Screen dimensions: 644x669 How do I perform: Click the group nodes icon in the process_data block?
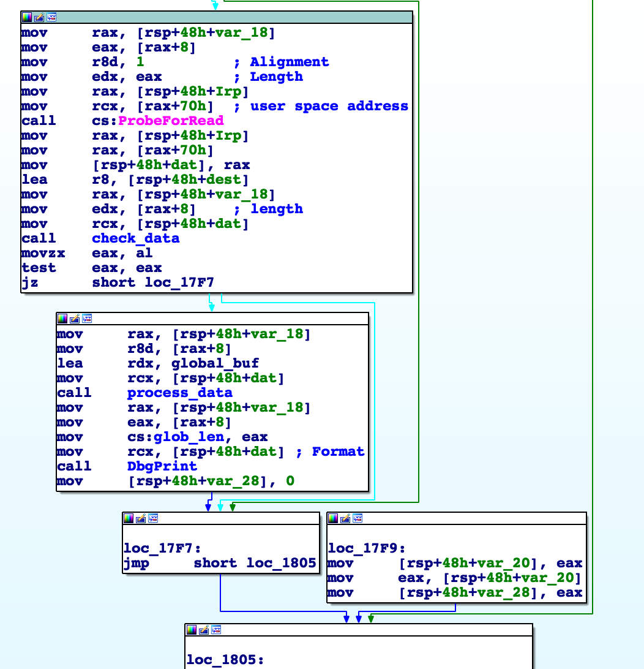[87, 319]
